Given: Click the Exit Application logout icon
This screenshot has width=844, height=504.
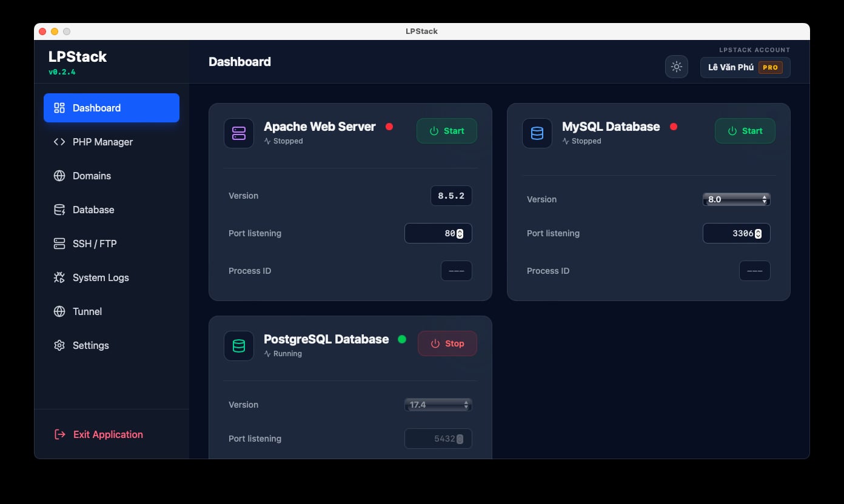Looking at the screenshot, I should pyautogui.click(x=60, y=434).
